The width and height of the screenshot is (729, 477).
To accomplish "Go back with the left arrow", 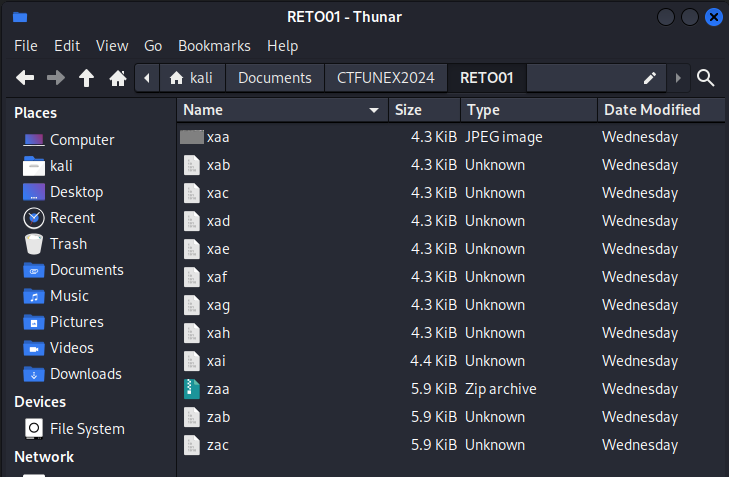I will tap(25, 78).
